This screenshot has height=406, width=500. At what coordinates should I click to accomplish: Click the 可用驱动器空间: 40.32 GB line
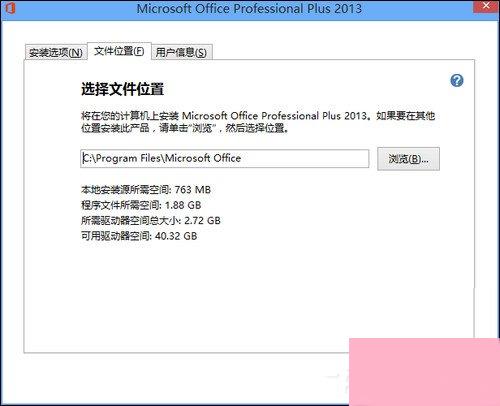click(x=139, y=236)
